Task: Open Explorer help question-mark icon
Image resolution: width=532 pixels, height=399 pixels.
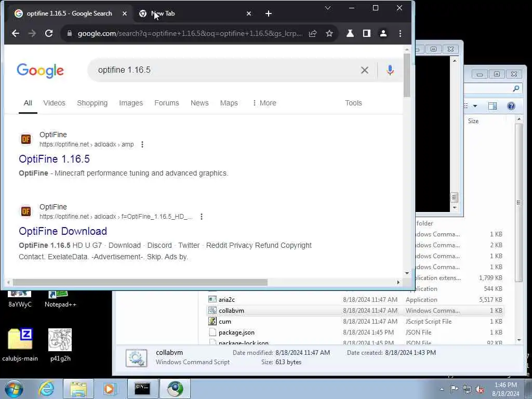Action: click(511, 106)
